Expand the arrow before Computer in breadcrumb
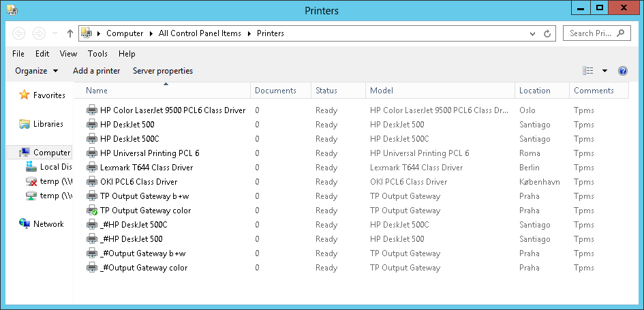The image size is (644, 310). [99, 33]
